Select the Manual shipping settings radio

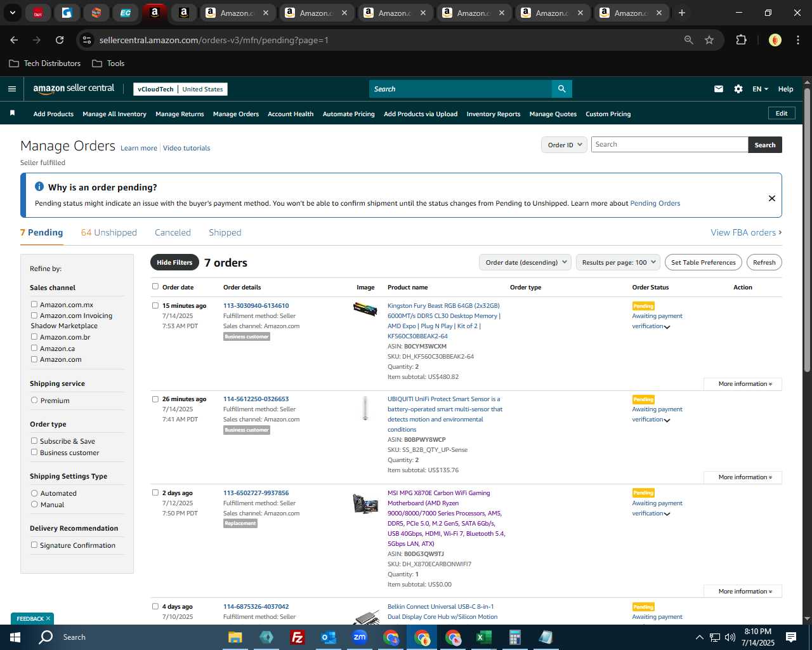coord(34,505)
